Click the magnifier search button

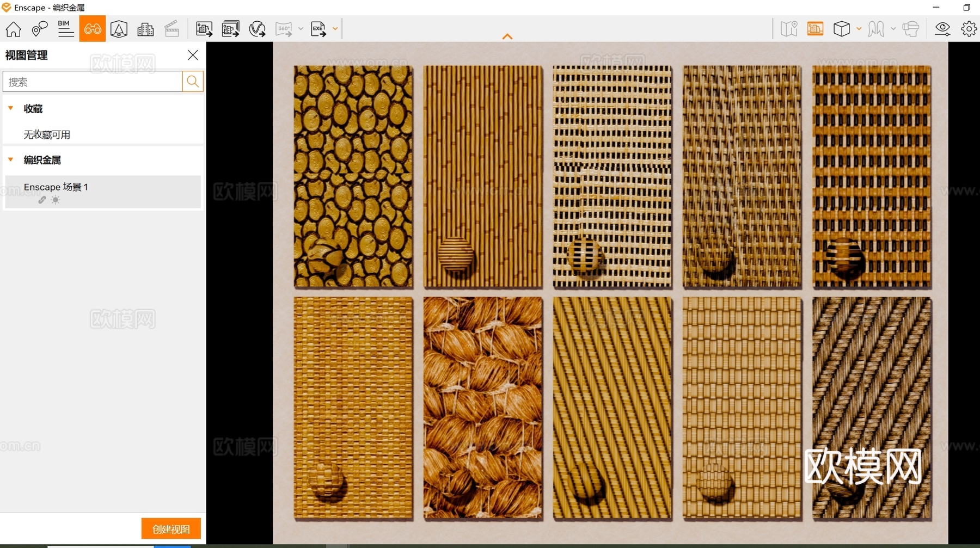(193, 82)
